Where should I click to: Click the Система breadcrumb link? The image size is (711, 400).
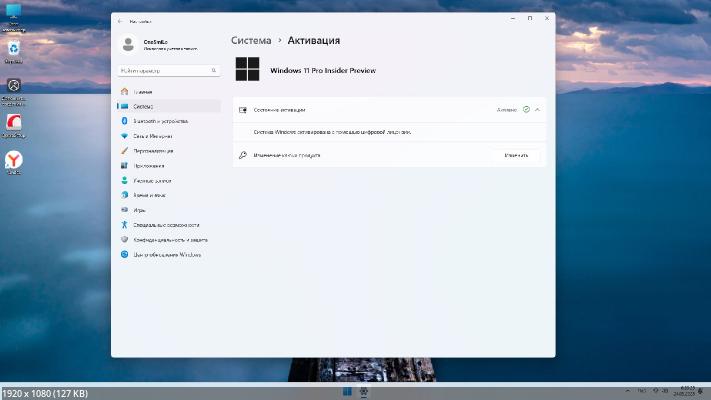coord(251,40)
